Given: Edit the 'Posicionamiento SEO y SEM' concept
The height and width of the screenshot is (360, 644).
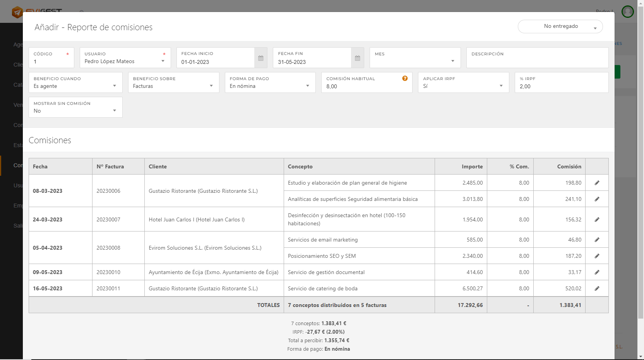Looking at the screenshot, I should pos(597,255).
